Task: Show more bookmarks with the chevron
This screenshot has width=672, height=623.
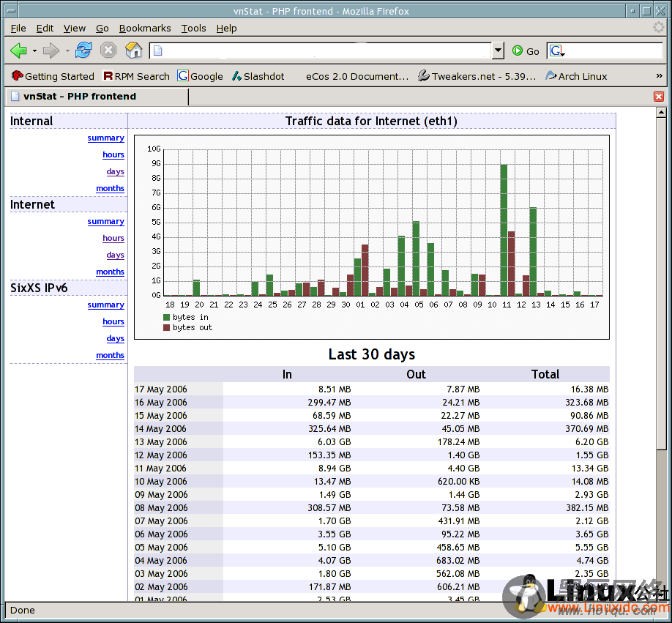Action: pos(659,76)
